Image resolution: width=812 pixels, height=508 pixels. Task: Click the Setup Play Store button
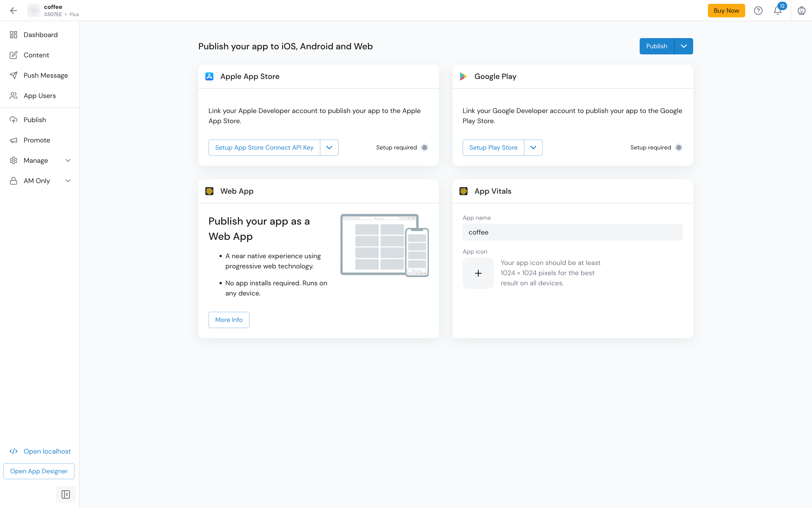493,148
